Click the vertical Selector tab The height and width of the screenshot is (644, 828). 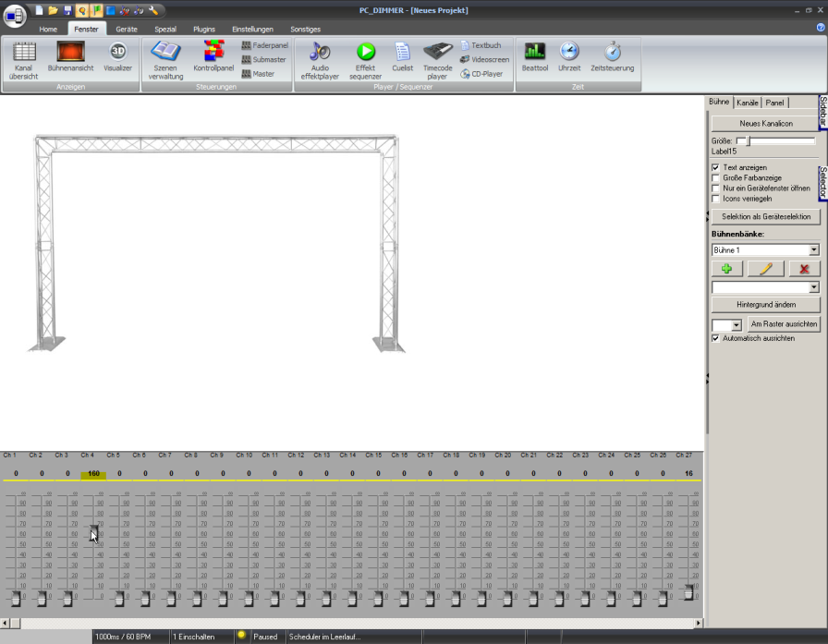pos(822,183)
